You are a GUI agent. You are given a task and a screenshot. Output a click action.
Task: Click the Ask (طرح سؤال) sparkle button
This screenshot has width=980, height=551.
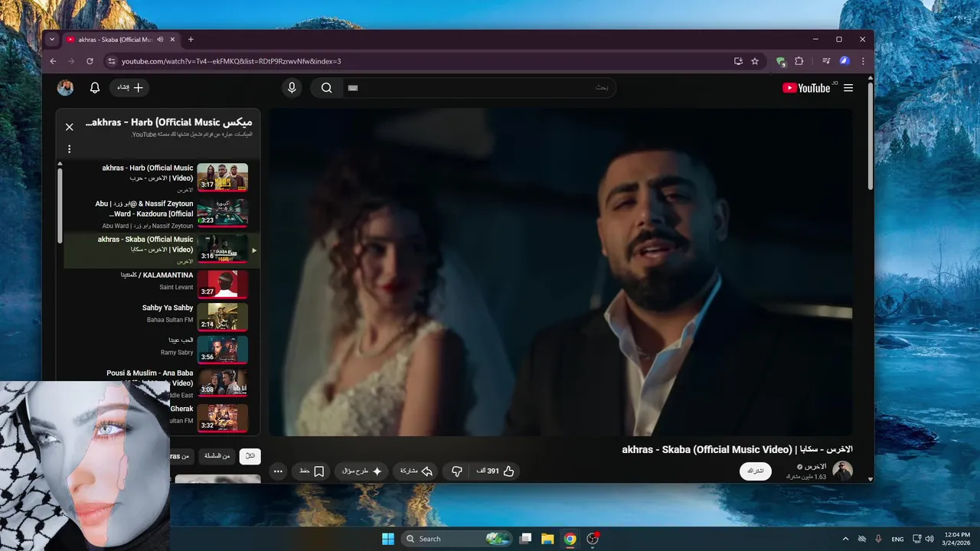pos(362,471)
